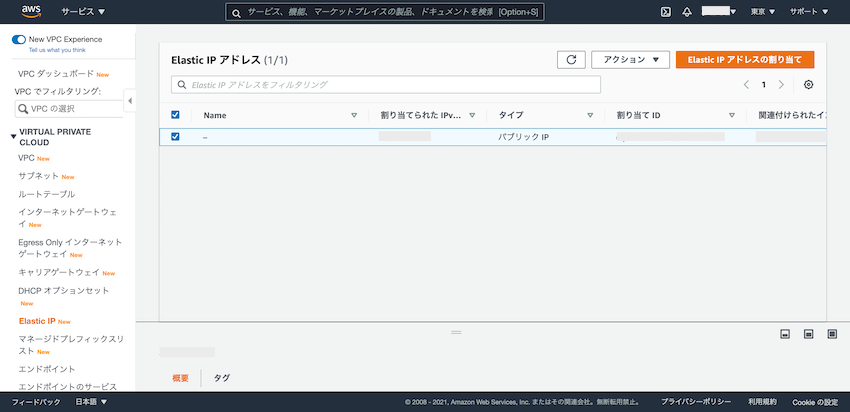Open table preferences gear icon
Viewport: 850px width, 412px height.
click(x=808, y=85)
